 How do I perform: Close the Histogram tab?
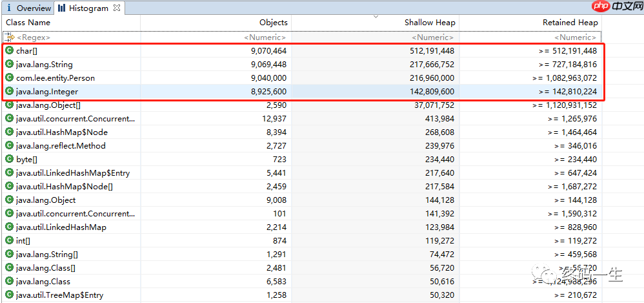[x=117, y=8]
